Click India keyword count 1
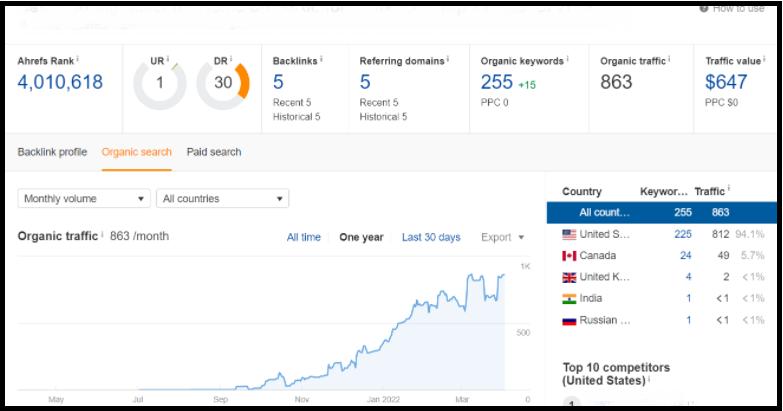 pos(689,299)
